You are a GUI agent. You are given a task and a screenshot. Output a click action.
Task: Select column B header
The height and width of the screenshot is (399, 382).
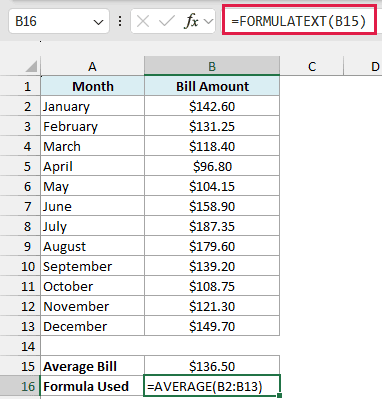coord(212,66)
